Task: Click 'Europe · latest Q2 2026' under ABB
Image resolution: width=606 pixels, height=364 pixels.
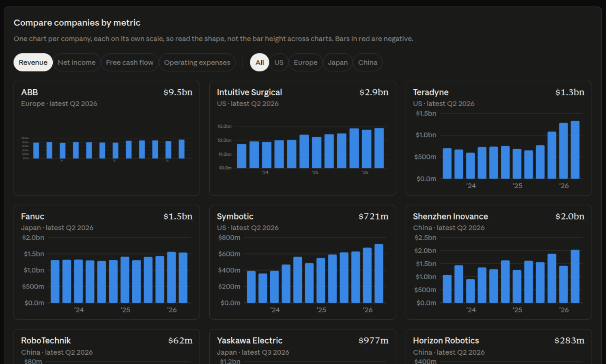Action: pos(59,104)
